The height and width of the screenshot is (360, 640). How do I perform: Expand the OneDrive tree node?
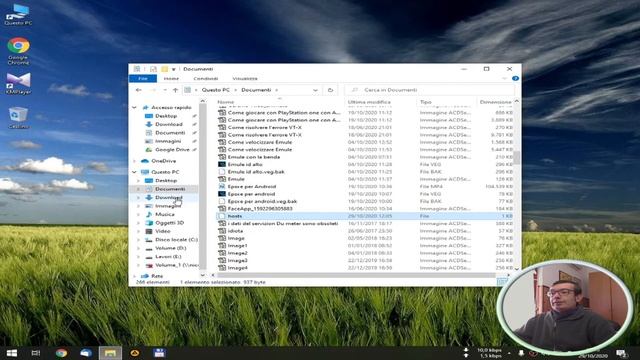pyautogui.click(x=134, y=161)
